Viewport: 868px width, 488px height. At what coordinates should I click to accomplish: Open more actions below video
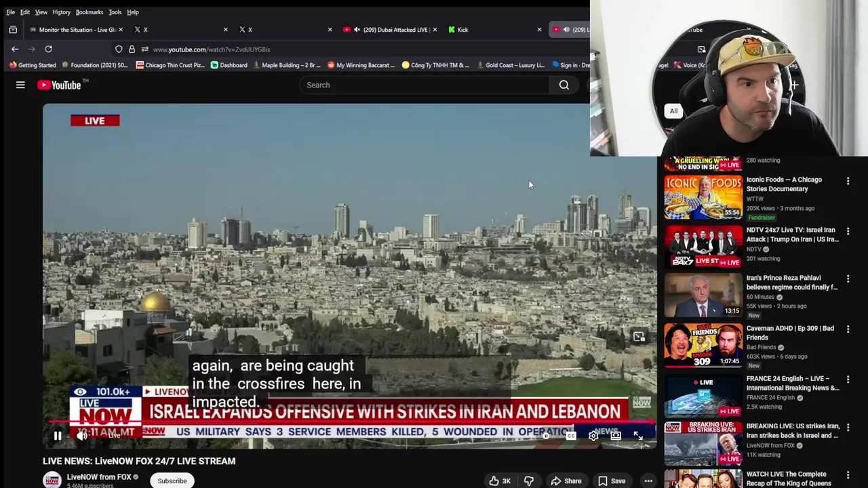click(x=648, y=481)
